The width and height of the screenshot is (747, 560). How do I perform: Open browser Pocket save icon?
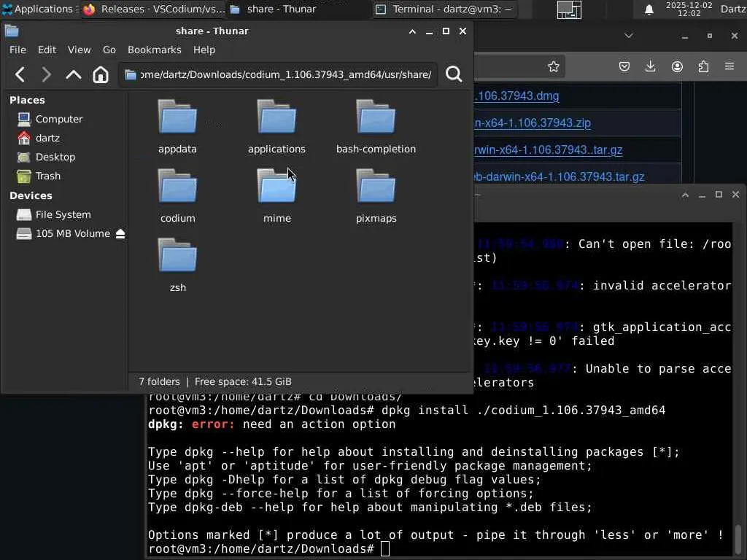[x=624, y=66]
